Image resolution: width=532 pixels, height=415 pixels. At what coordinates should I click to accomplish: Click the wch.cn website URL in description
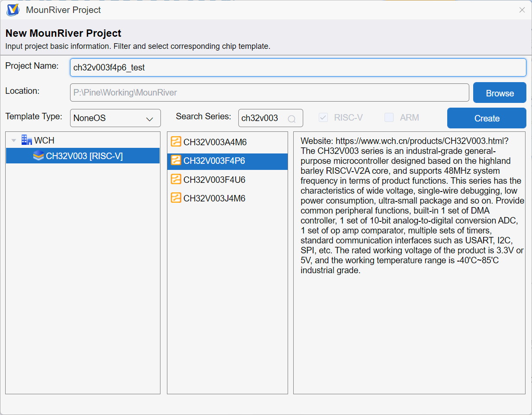(422, 141)
